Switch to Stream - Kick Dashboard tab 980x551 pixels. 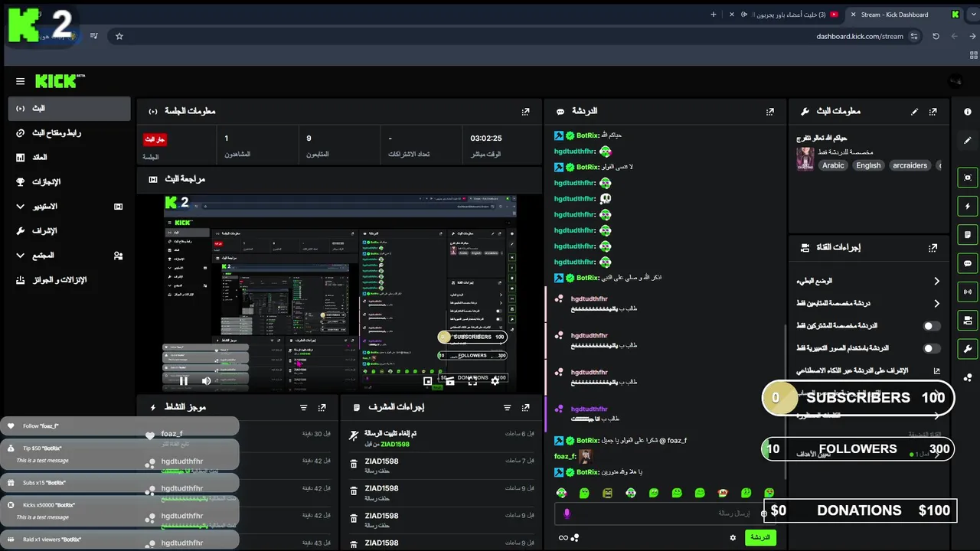tap(903, 15)
